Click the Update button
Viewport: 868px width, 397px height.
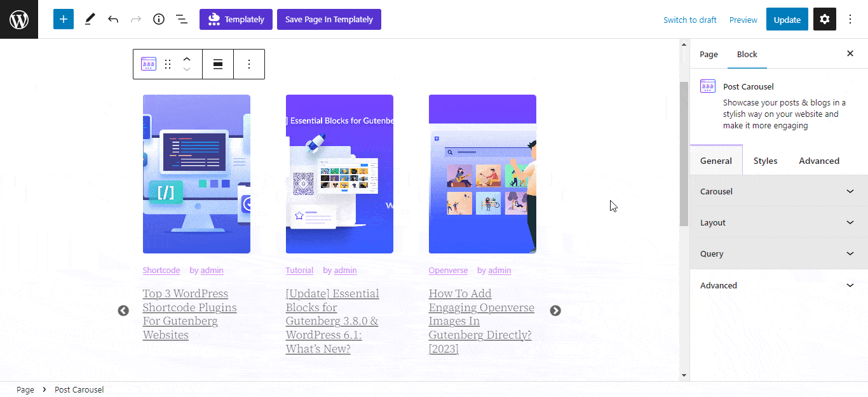pos(787,19)
